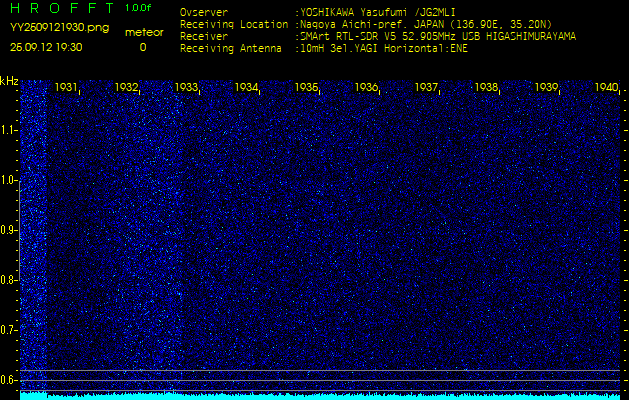Click the 1931 time marker
The width and height of the screenshot is (629, 400).
[67, 88]
